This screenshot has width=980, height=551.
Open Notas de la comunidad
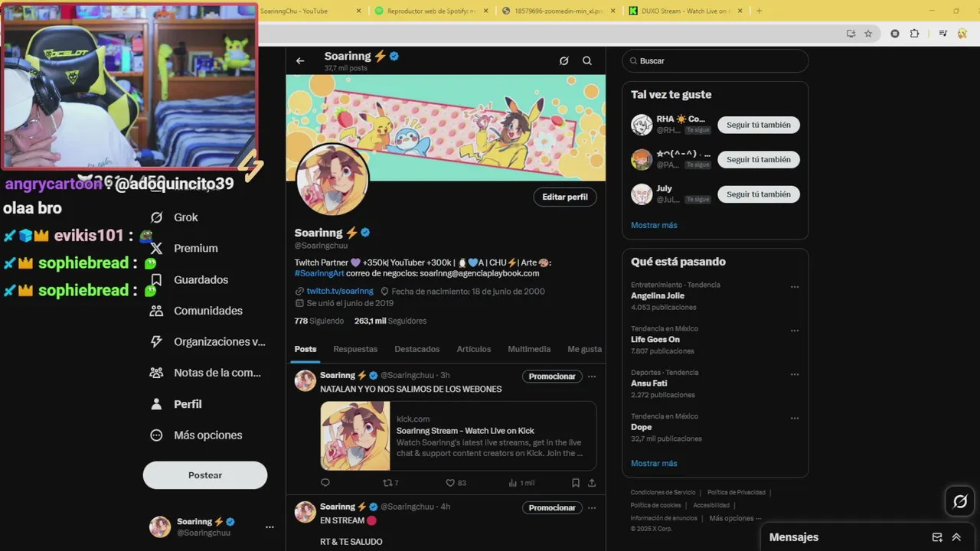point(206,373)
